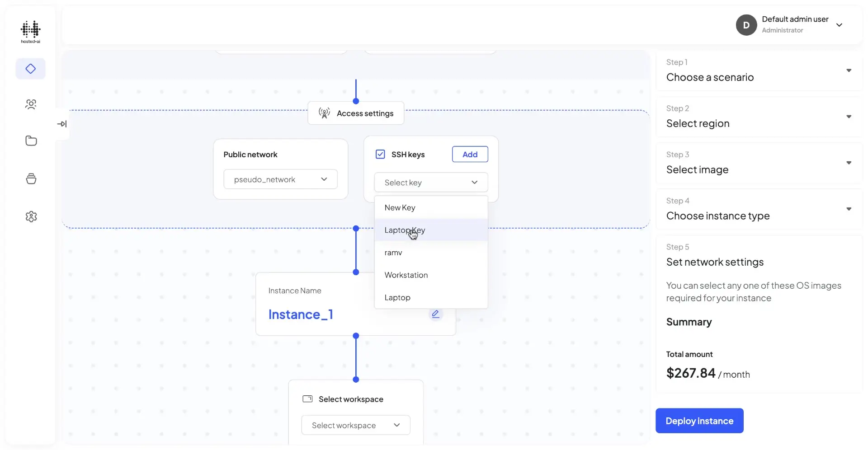Click the Default admin user avatar
Viewport: 868px width, 450px height.
tap(746, 25)
